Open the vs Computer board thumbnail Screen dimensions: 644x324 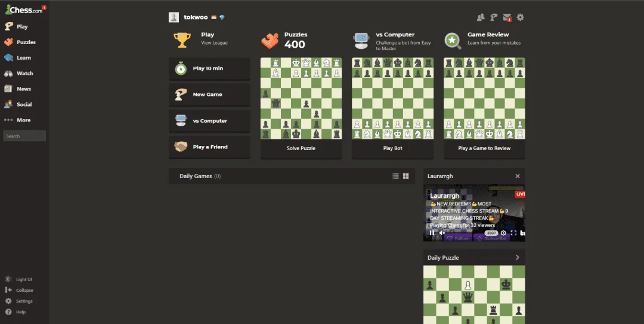[392, 98]
